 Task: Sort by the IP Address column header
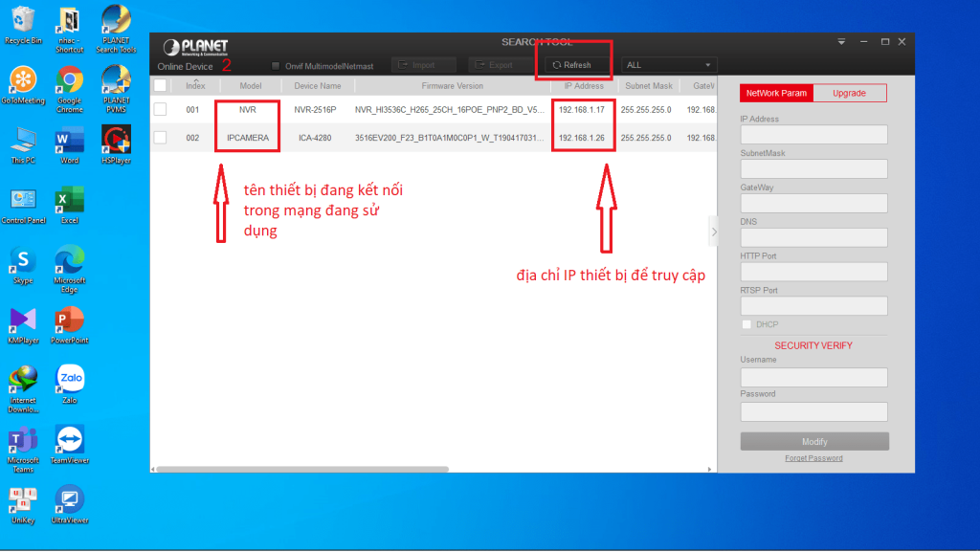click(x=584, y=85)
